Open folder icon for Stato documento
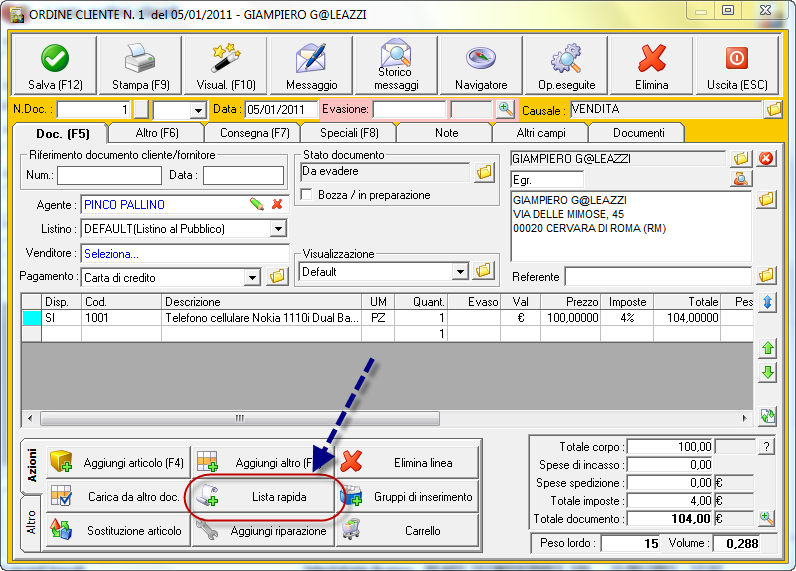This screenshot has height=571, width=796. 484,173
